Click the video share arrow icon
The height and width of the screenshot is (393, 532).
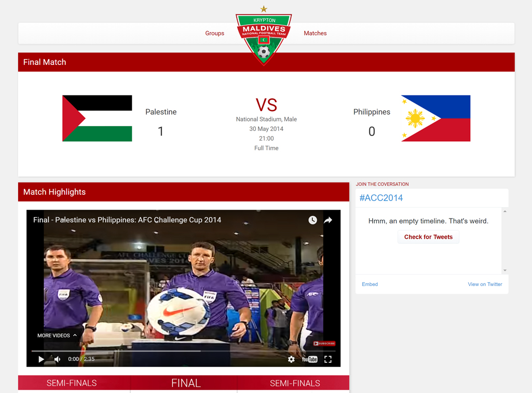[x=328, y=220]
